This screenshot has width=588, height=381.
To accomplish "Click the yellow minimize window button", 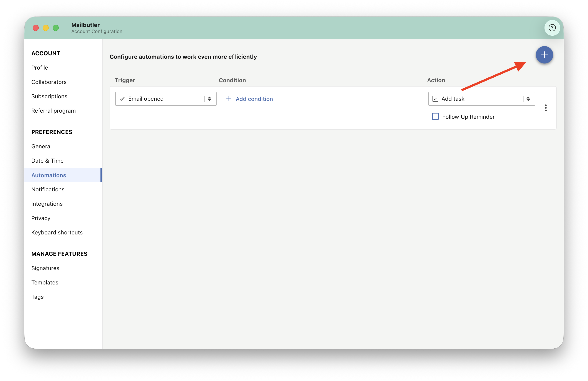I will pyautogui.click(x=46, y=28).
